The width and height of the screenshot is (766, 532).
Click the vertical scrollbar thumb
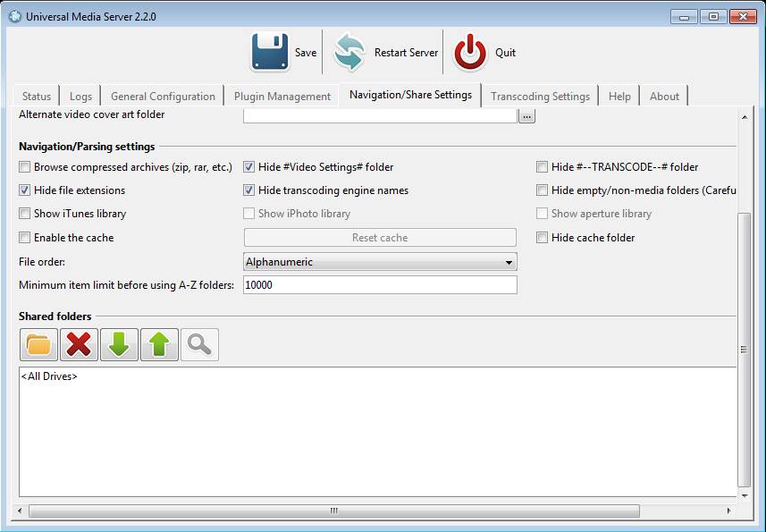tap(744, 350)
